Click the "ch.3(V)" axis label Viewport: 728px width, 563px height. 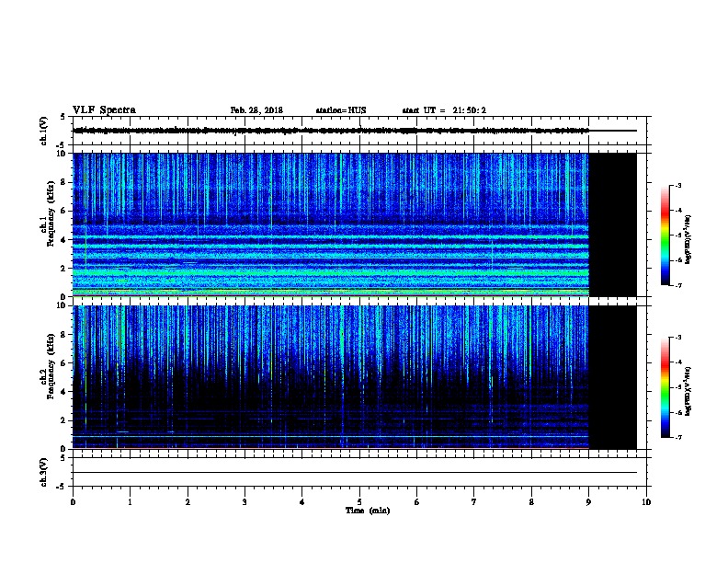(x=43, y=472)
